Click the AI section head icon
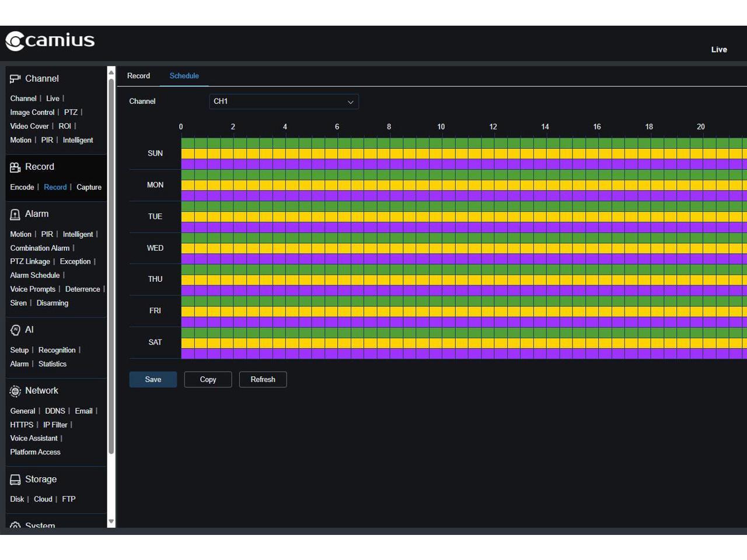This screenshot has height=560, width=747. pyautogui.click(x=15, y=330)
